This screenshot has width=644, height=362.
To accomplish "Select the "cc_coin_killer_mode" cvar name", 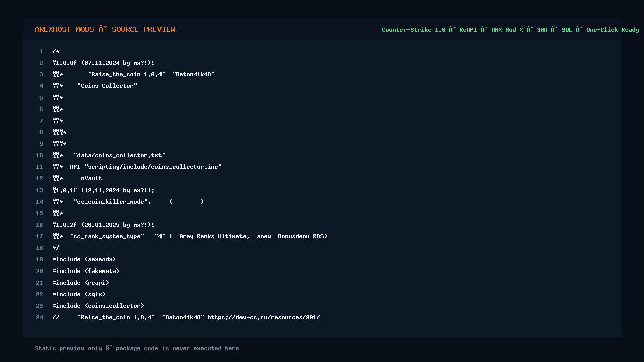I will tap(113, 202).
